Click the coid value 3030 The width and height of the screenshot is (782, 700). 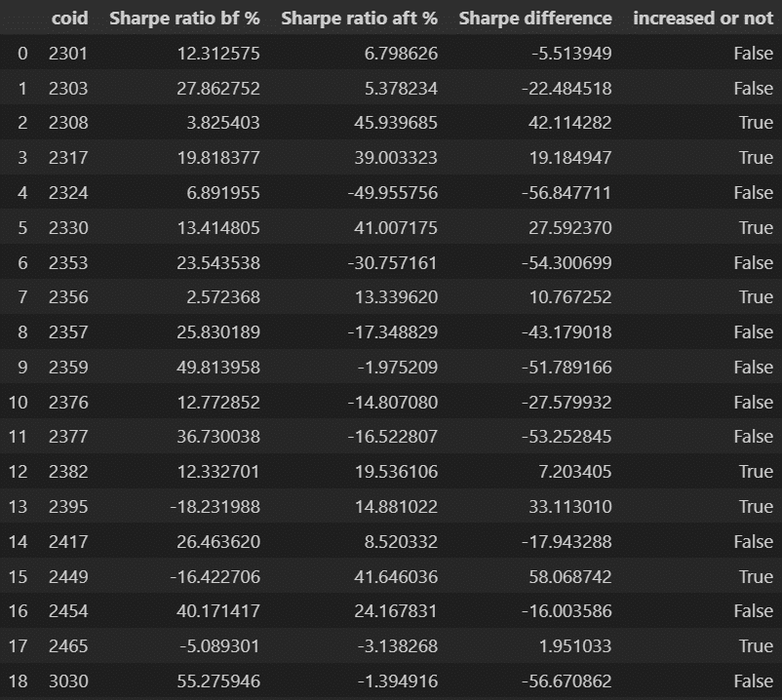(68, 681)
